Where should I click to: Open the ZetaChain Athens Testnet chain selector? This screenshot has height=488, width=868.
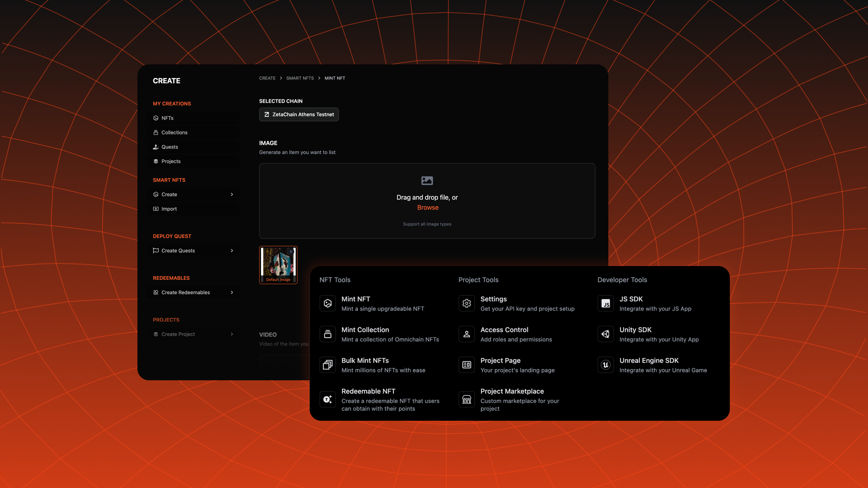point(299,115)
